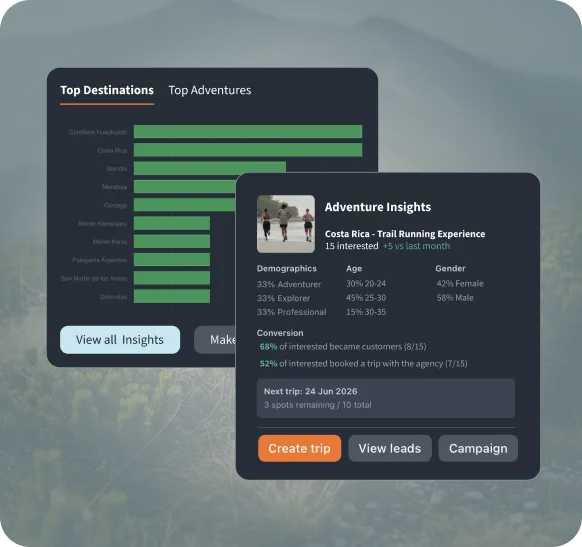Click the +5 vs last month text
582x547 pixels.
(x=416, y=246)
